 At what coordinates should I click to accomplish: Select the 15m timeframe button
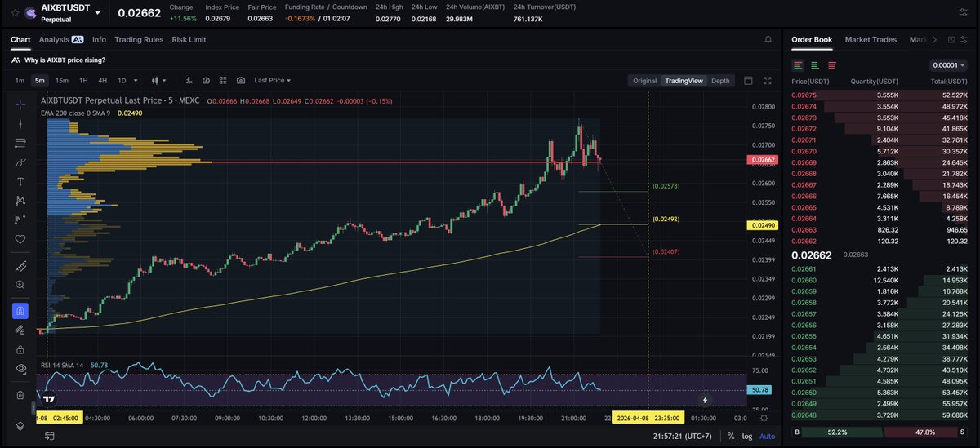(x=62, y=81)
